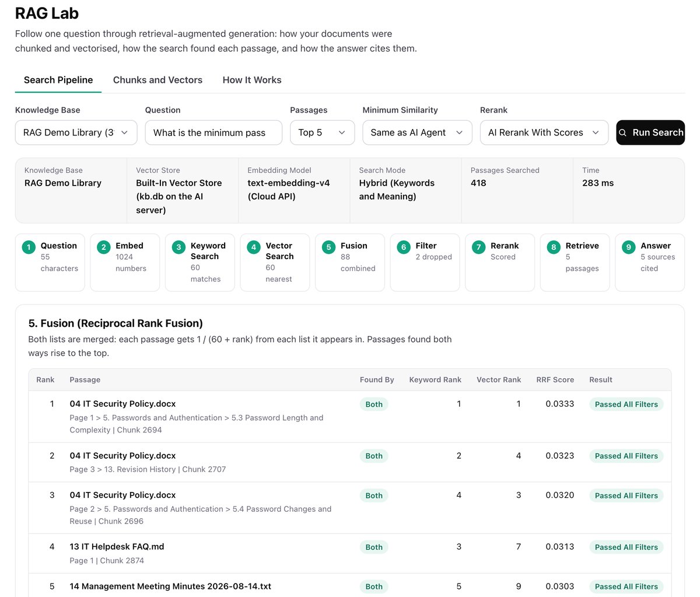Click Passed All Filters for rank 2

(626, 456)
